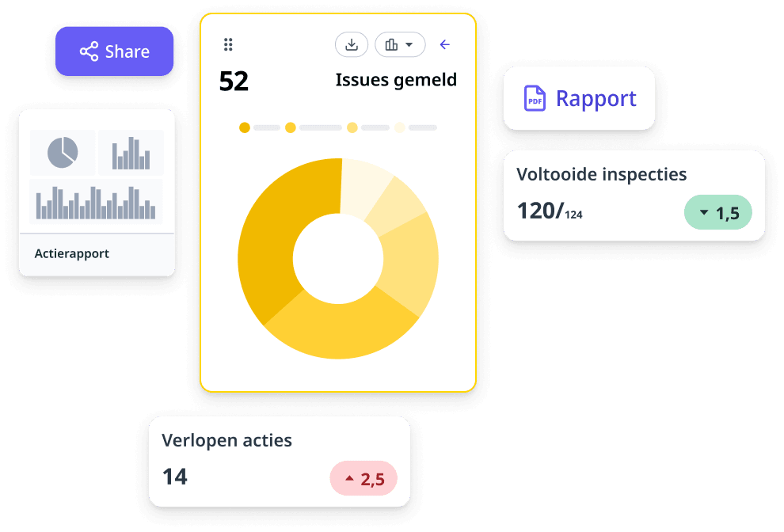Image resolution: width=784 pixels, height=532 pixels.
Task: Select the pie chart thumbnail
Action: [x=63, y=152]
